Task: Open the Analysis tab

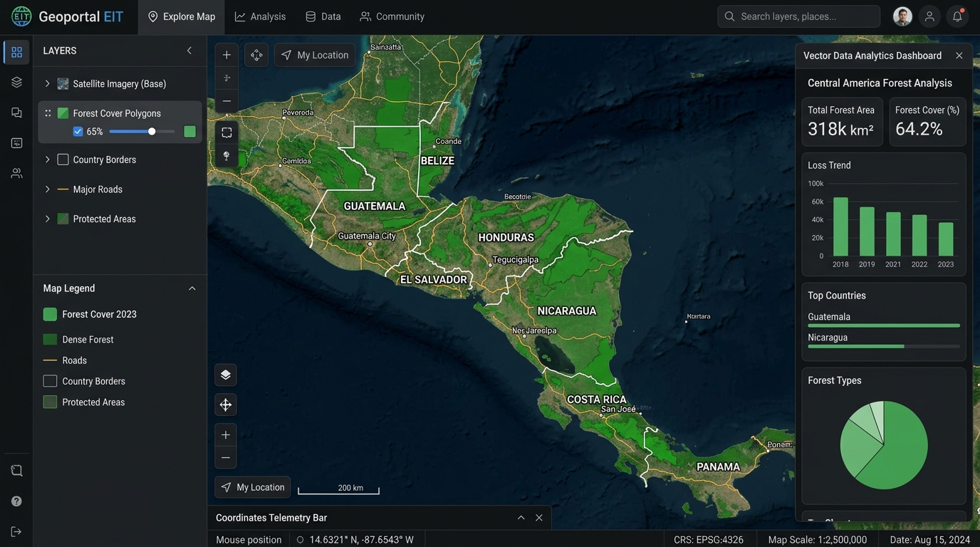Action: tap(260, 16)
